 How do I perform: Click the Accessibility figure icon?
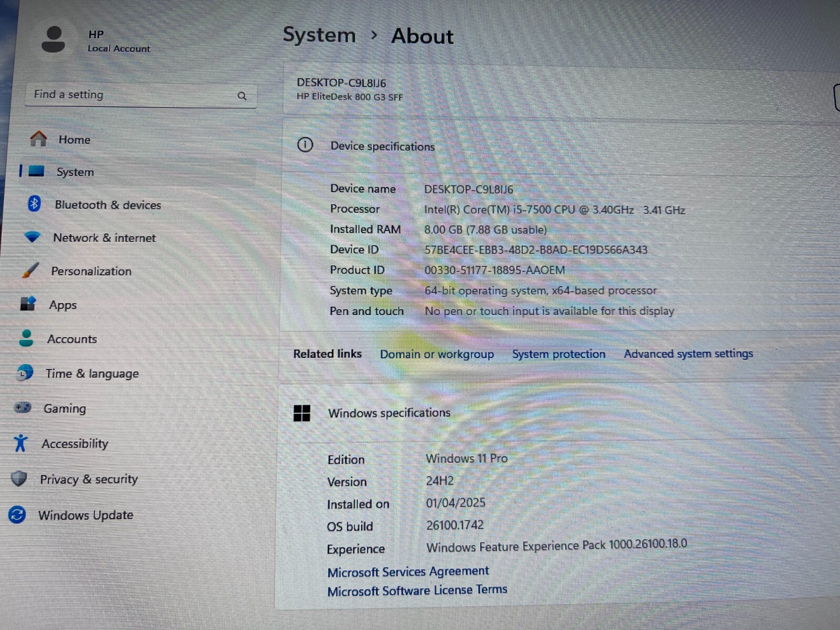pyautogui.click(x=20, y=443)
